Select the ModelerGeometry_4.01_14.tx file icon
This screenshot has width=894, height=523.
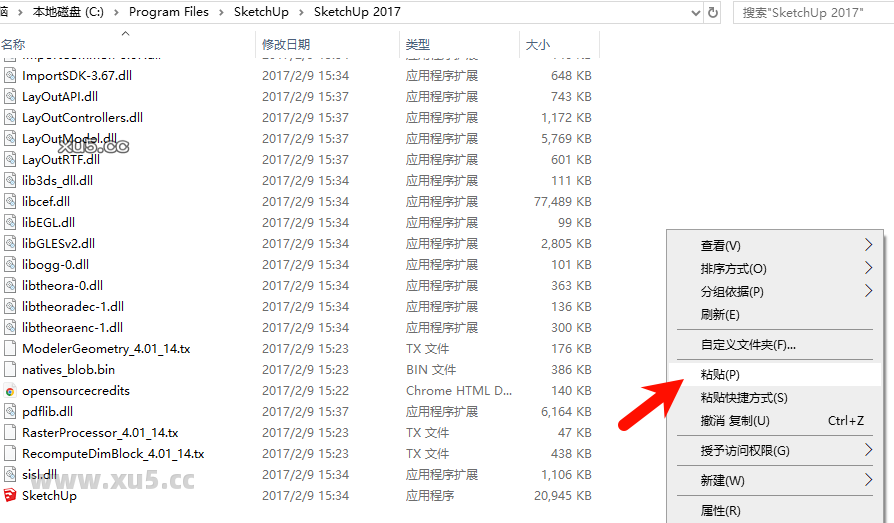[x=10, y=349]
